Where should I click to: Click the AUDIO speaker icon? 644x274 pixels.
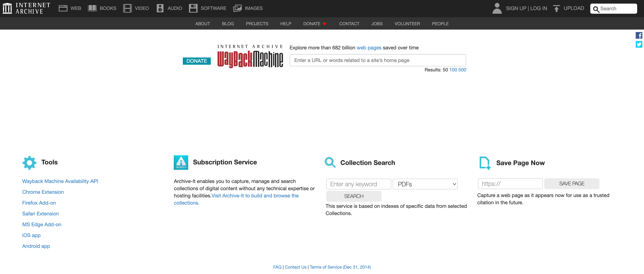tap(160, 8)
